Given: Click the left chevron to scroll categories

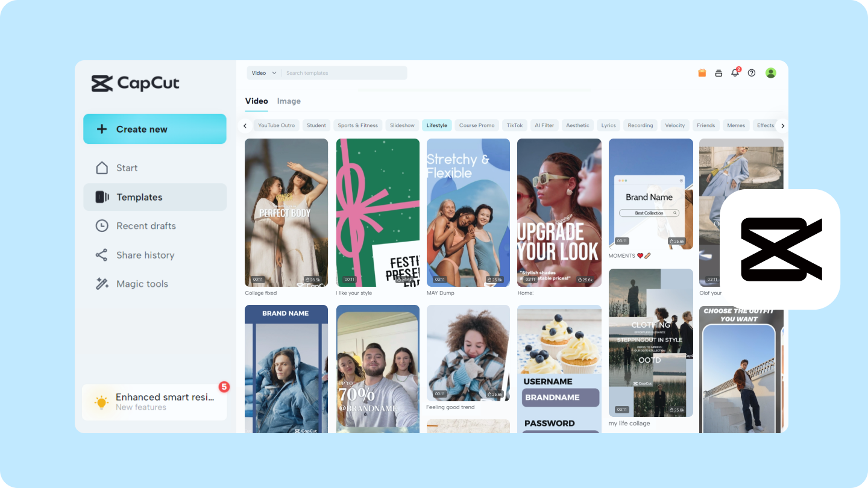Looking at the screenshot, I should point(245,125).
